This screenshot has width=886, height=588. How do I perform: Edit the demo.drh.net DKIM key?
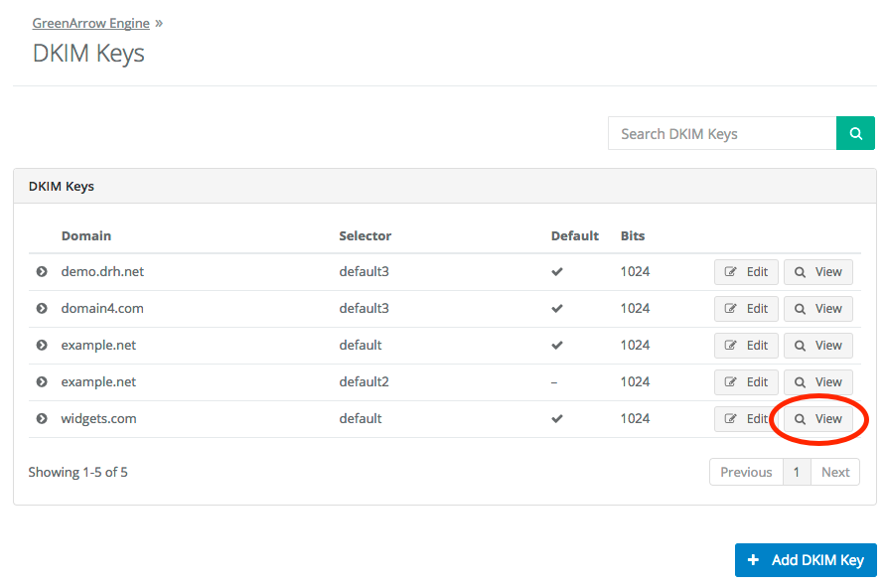click(x=746, y=272)
